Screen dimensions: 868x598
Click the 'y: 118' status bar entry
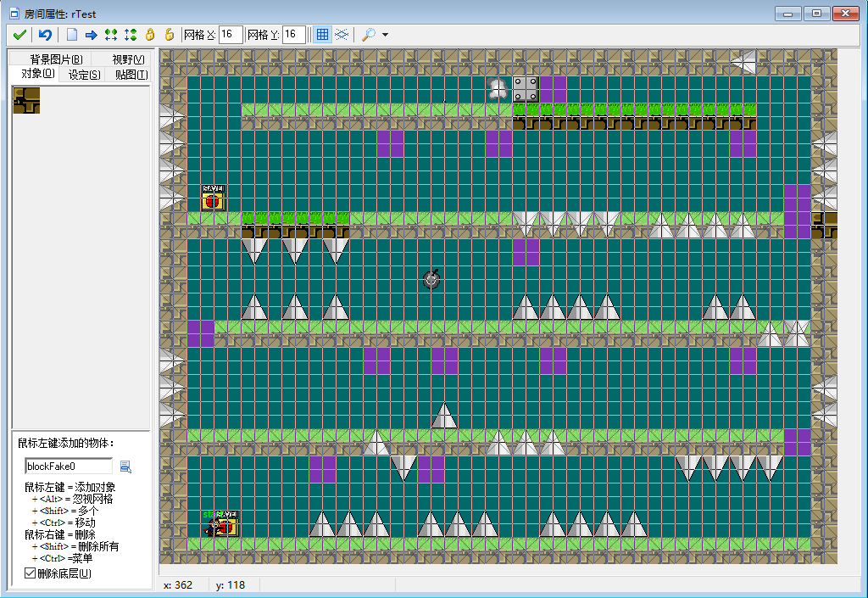[231, 585]
